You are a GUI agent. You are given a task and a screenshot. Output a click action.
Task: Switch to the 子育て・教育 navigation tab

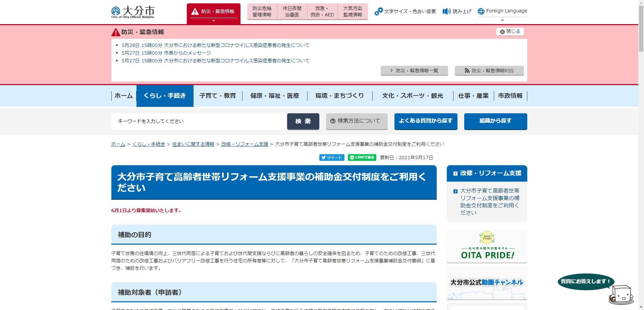[218, 96]
